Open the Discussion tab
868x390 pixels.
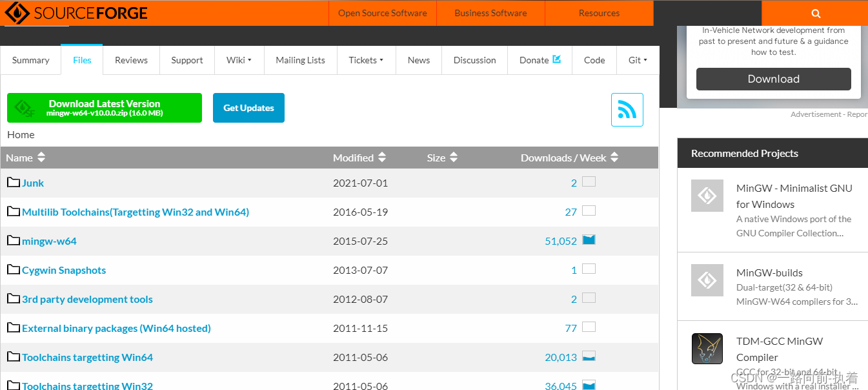474,60
